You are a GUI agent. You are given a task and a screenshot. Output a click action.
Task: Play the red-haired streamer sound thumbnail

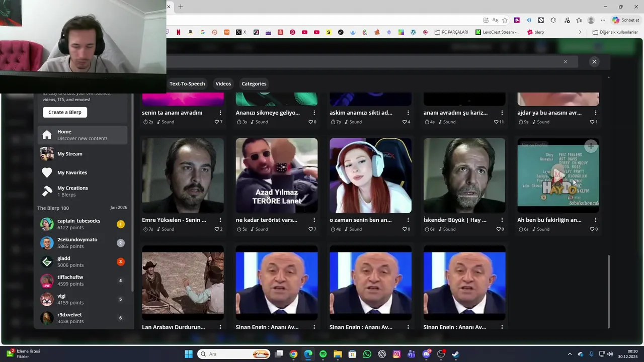[x=370, y=175]
